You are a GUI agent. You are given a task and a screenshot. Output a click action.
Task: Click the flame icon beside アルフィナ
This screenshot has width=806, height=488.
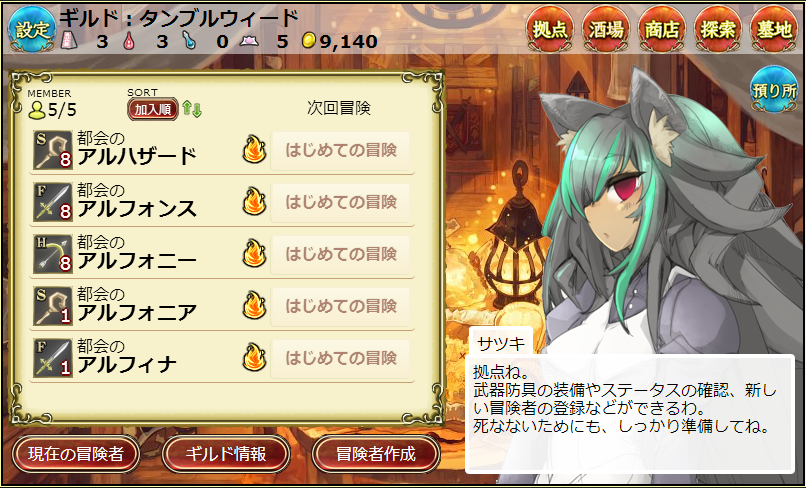tap(254, 357)
